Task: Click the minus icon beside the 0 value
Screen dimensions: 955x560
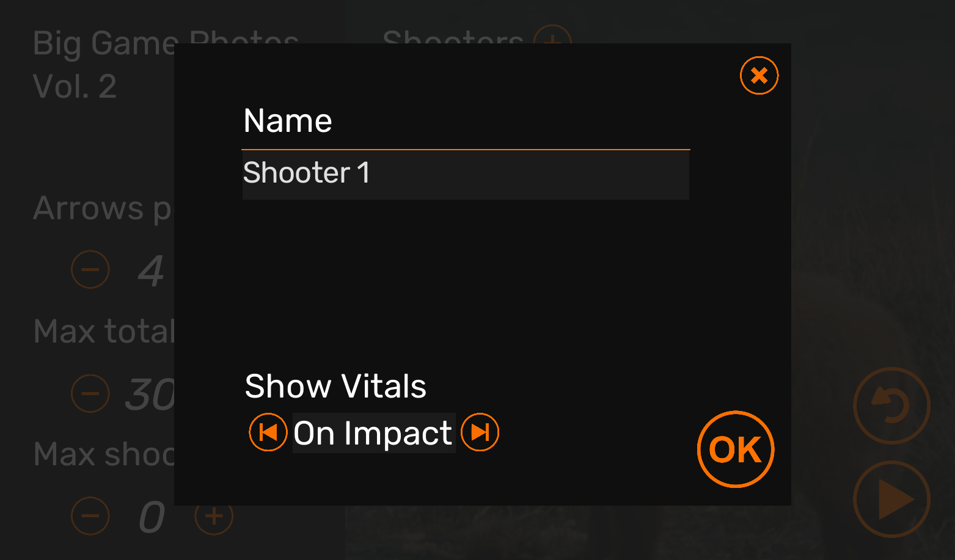Action: (90, 516)
